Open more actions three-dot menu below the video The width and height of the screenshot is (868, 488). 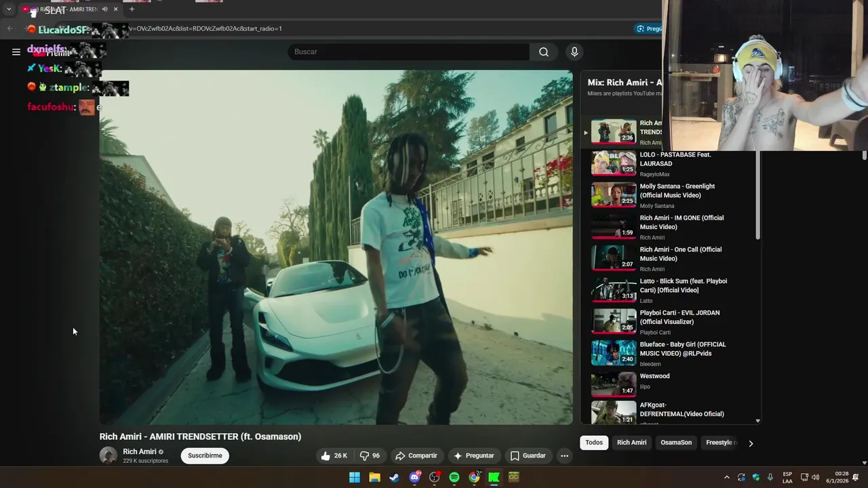coord(564,455)
